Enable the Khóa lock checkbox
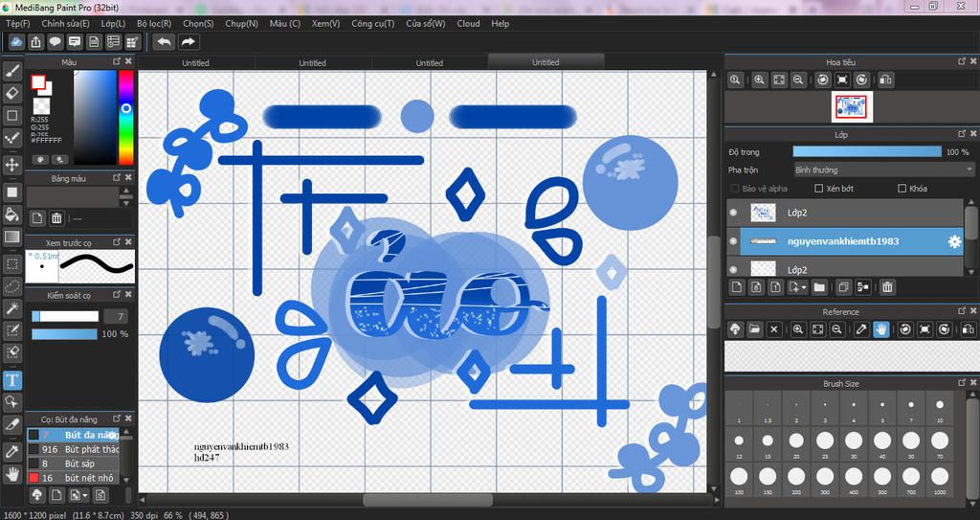 pyautogui.click(x=902, y=189)
